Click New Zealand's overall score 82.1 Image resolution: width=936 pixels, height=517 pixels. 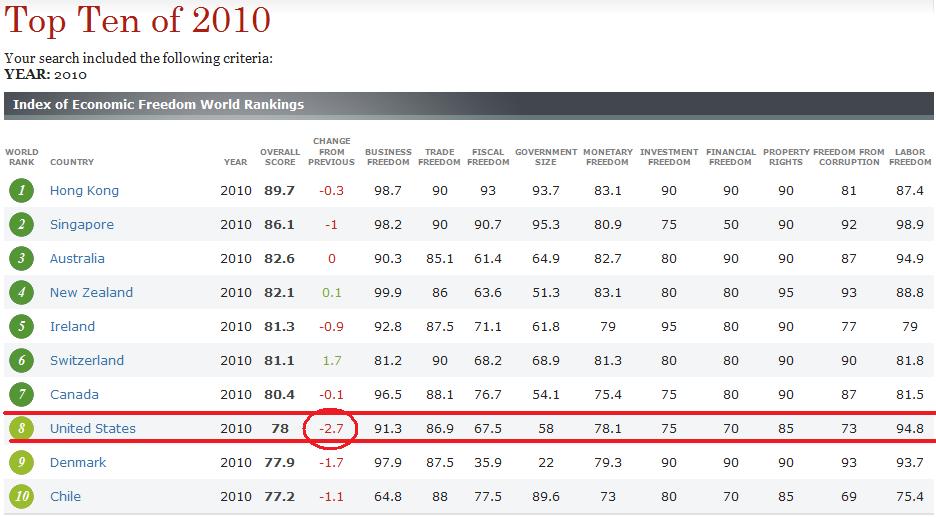[279, 293]
